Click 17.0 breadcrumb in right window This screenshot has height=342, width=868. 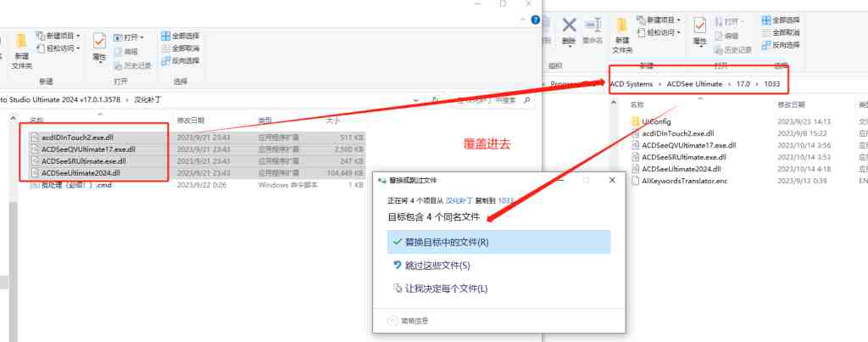(743, 84)
